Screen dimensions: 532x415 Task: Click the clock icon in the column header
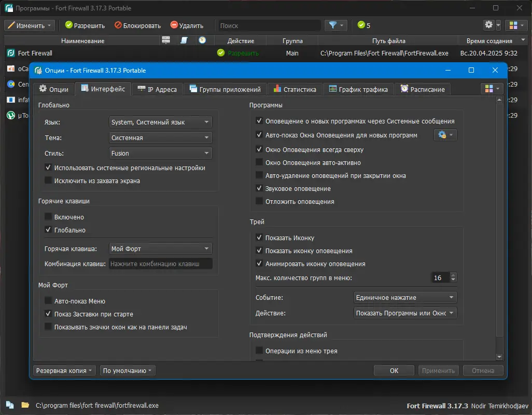pyautogui.click(x=203, y=40)
